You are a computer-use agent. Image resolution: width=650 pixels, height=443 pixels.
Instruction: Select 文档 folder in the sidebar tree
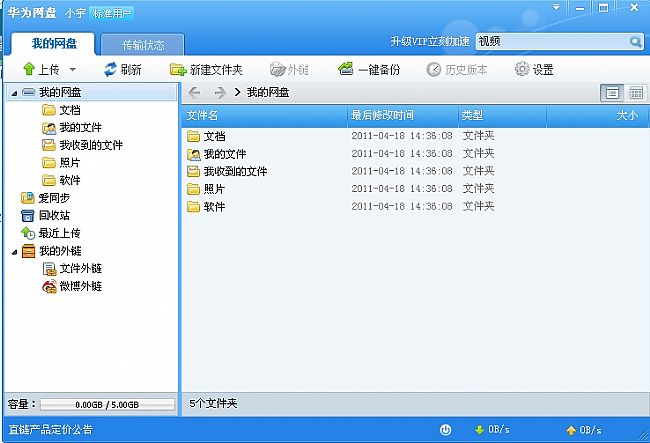point(61,110)
